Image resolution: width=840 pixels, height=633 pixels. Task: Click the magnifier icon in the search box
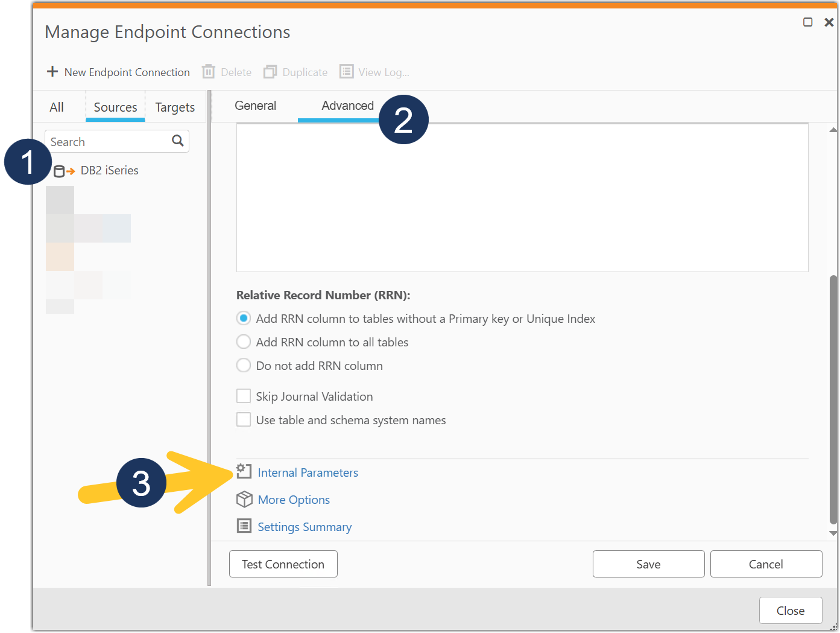tap(177, 141)
